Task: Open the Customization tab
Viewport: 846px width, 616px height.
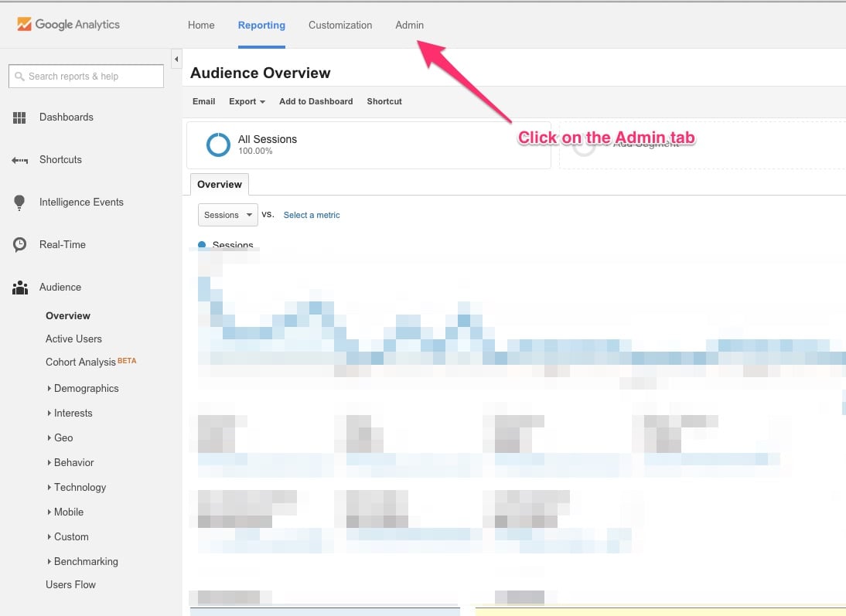Action: tap(340, 25)
